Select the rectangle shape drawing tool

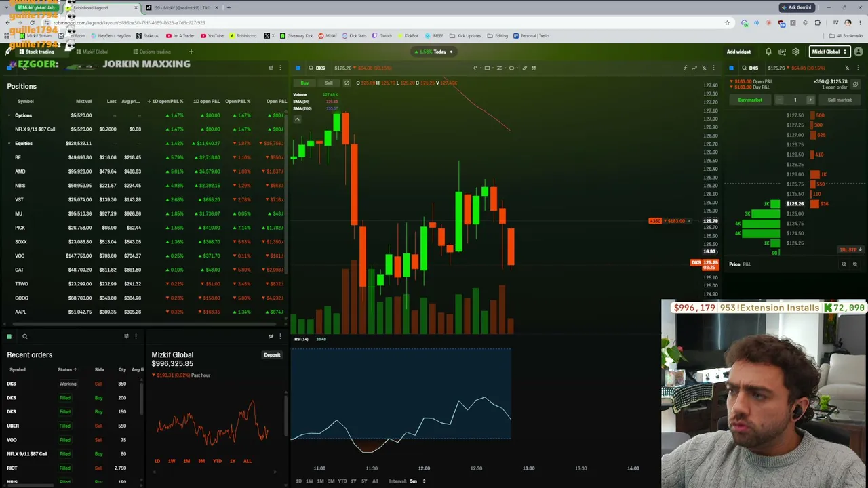(487, 68)
